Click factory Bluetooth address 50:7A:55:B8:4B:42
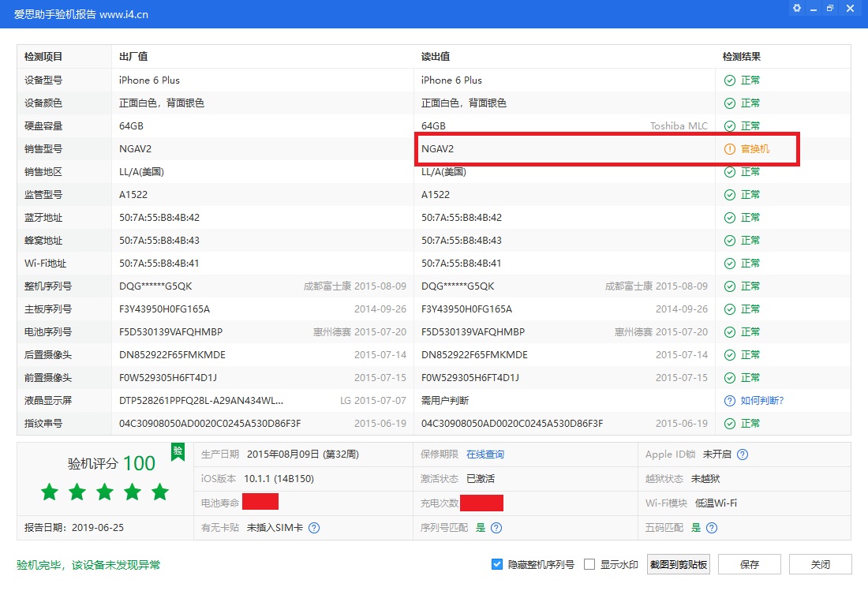This screenshot has height=591, width=868. pyautogui.click(x=159, y=218)
